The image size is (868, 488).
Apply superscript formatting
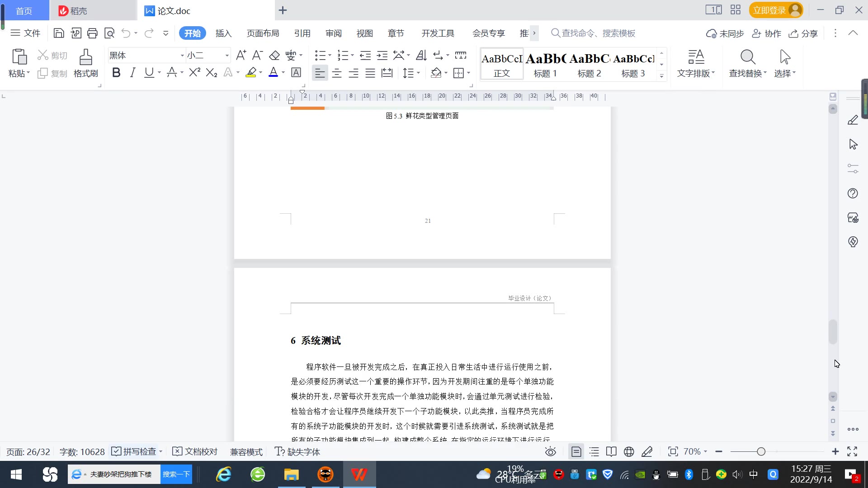(194, 73)
